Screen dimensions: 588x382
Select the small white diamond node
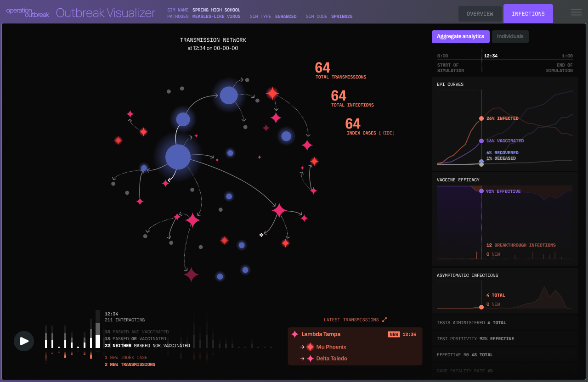261,235
